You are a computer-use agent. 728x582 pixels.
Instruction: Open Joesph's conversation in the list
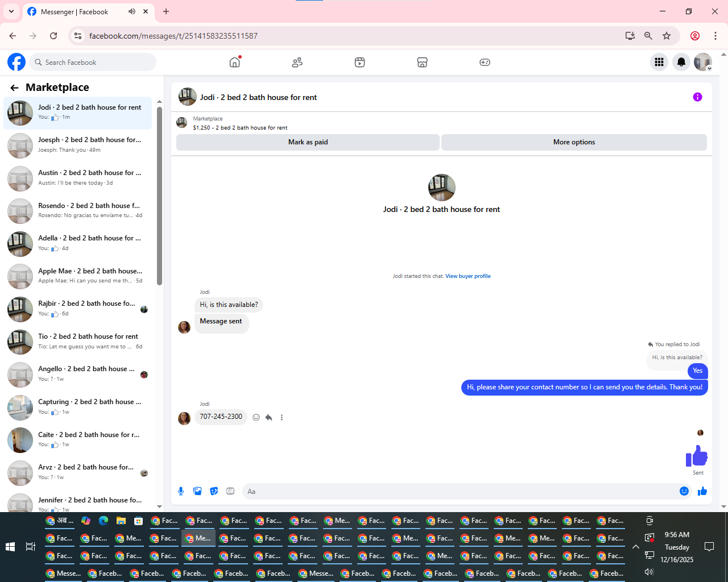click(78, 145)
